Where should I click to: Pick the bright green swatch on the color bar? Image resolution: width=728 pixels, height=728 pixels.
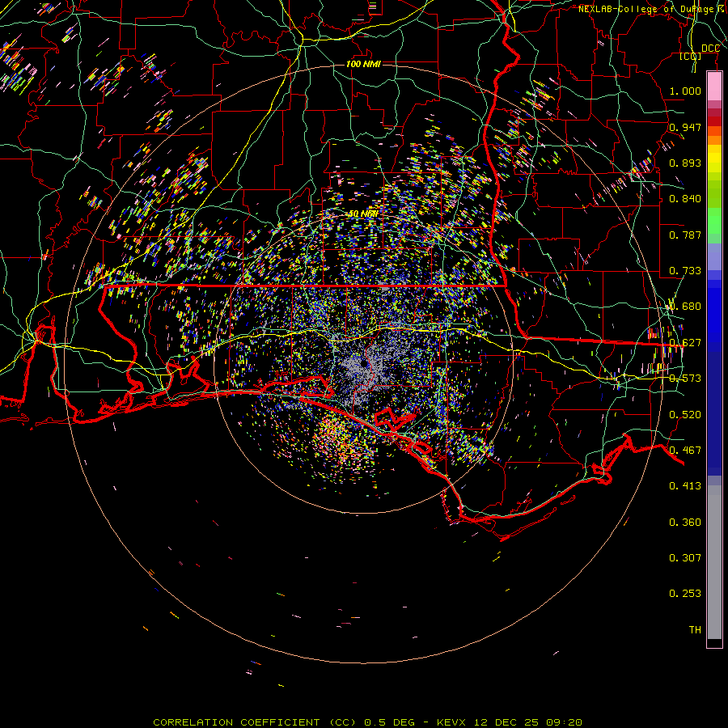(x=714, y=221)
